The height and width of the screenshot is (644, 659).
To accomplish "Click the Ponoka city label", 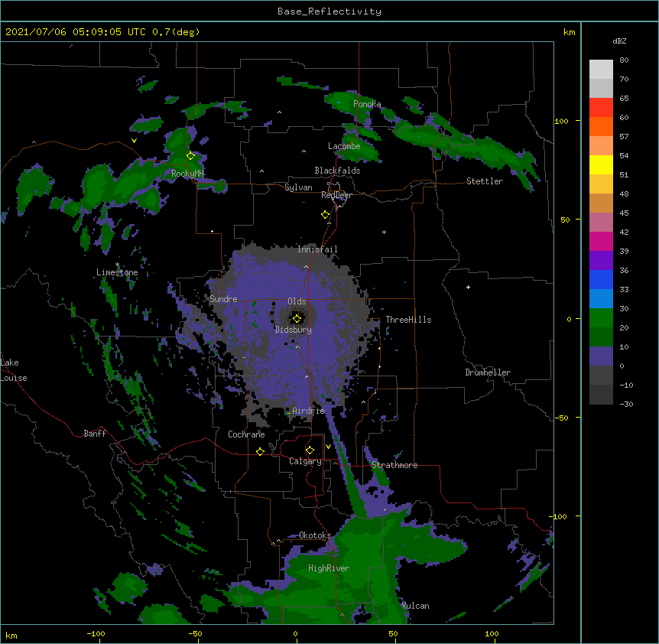I will click(367, 104).
